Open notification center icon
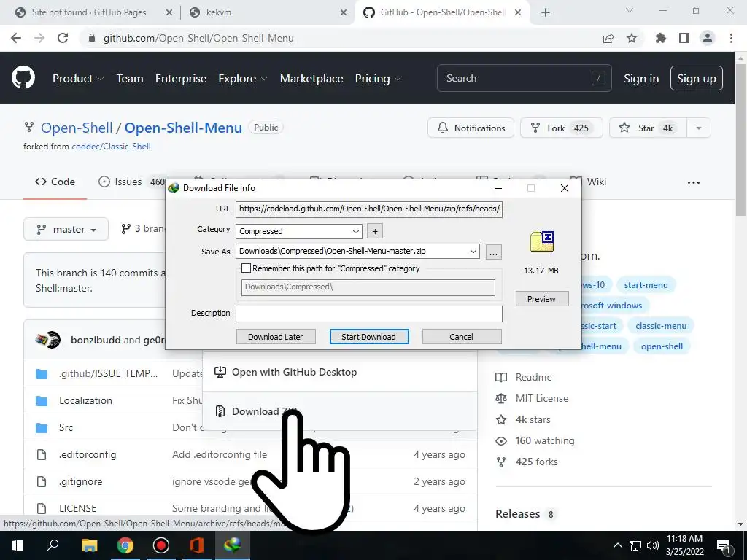 pyautogui.click(x=724, y=546)
